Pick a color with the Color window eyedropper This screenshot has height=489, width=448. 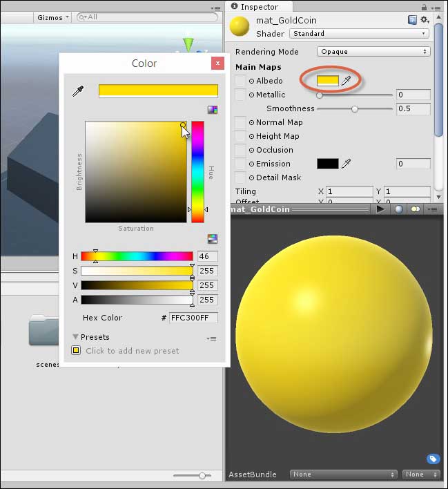tap(78, 91)
